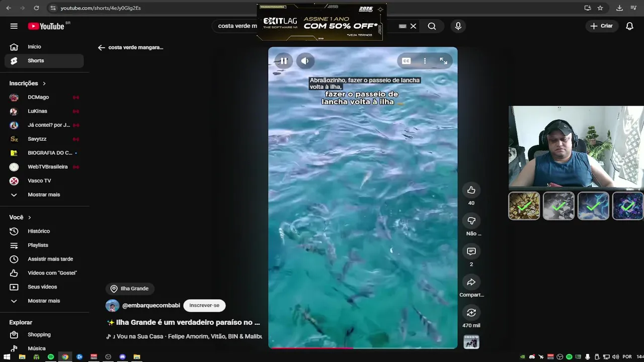Open Remix for the Short
The width and height of the screenshot is (644, 362).
[x=471, y=313]
